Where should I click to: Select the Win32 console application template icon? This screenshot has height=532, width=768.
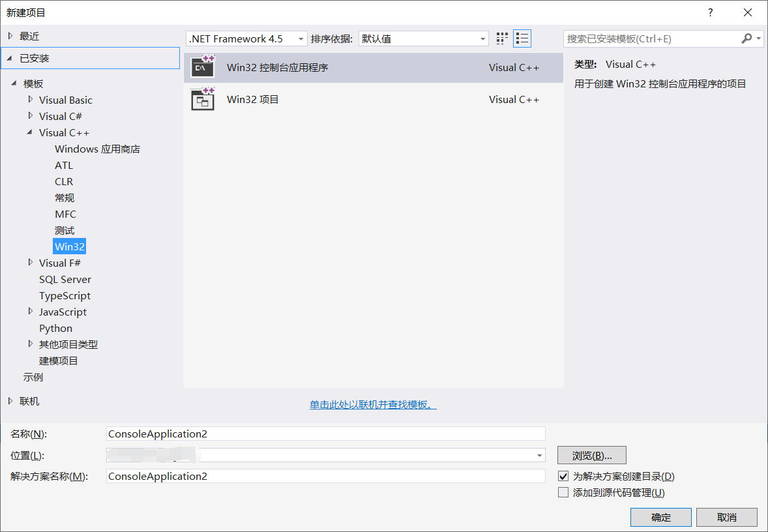(x=203, y=67)
